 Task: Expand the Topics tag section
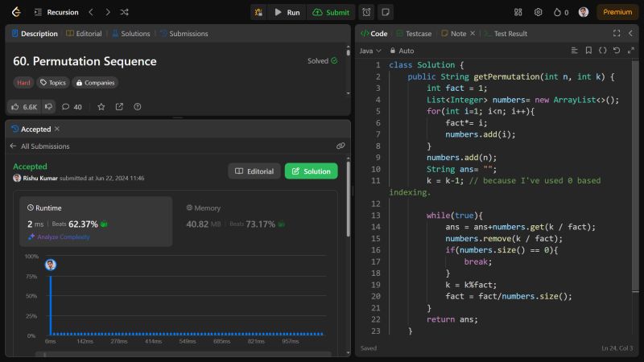tap(53, 82)
